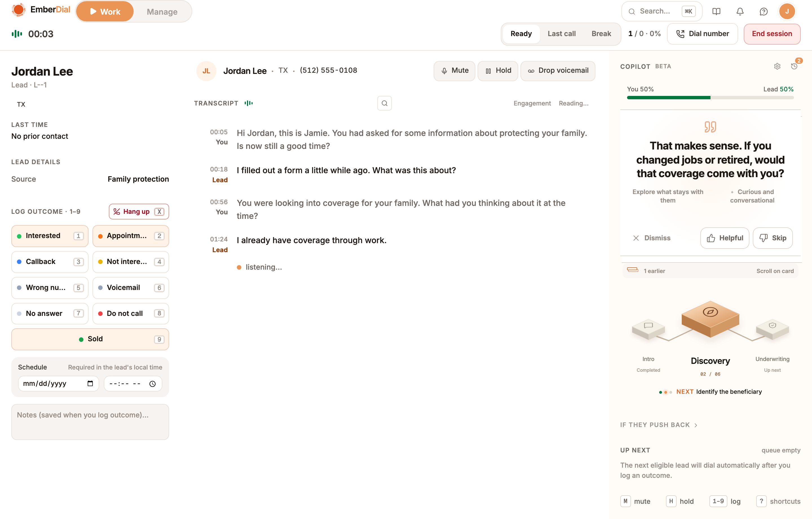Open Copilot history icon with badge
Image resolution: width=812 pixels, height=519 pixels.
(x=794, y=66)
